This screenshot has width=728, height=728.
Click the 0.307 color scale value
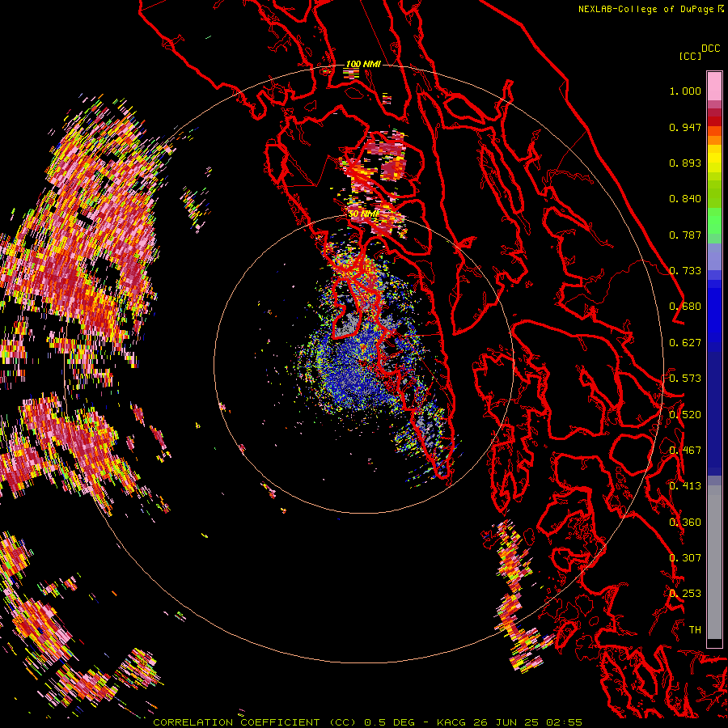tap(685, 558)
